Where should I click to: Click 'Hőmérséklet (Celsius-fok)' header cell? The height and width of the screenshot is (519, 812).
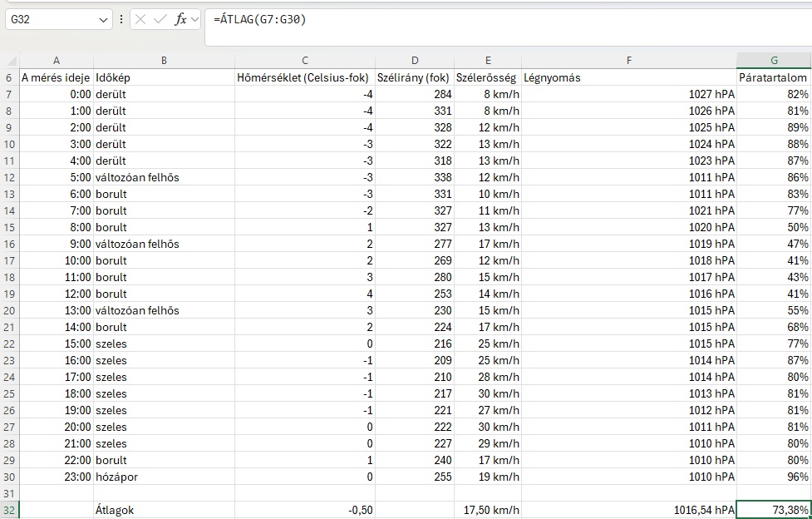click(305, 78)
